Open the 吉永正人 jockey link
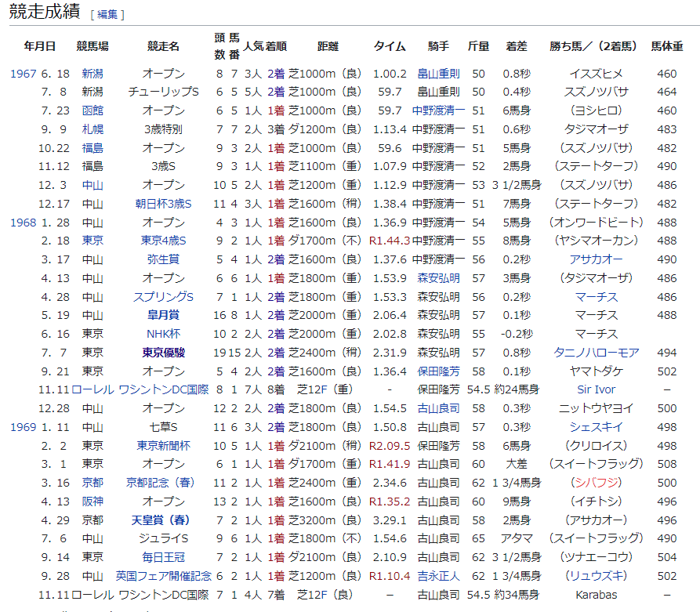The image size is (700, 612). pos(438,576)
